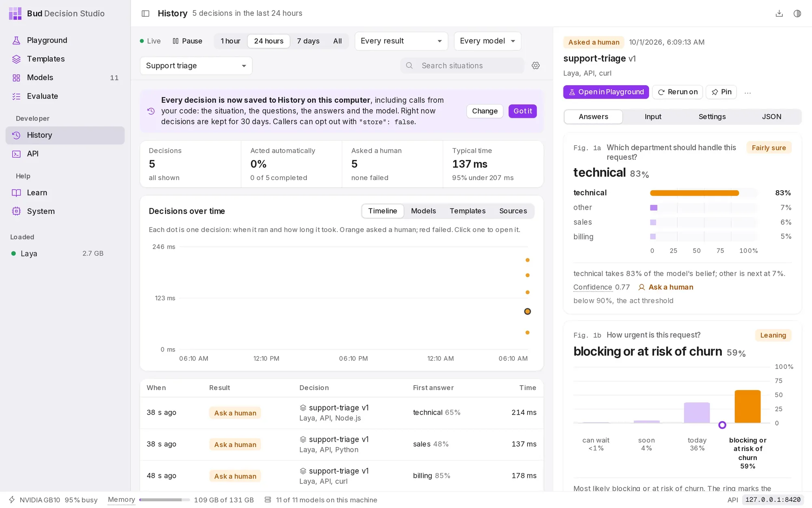The image size is (812, 508).
Task: Open Playground from the sidebar
Action: coord(65,40)
